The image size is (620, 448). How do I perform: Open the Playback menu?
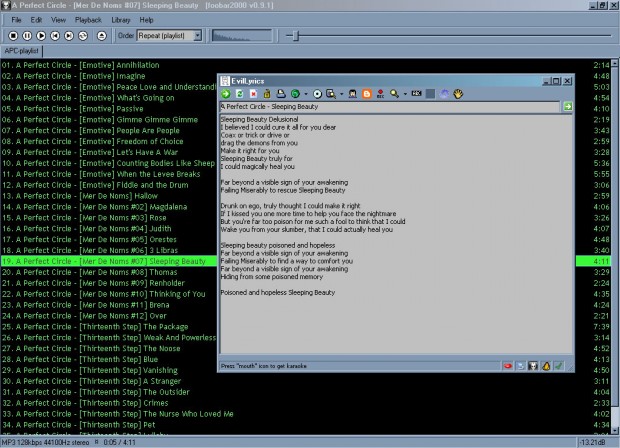point(88,20)
